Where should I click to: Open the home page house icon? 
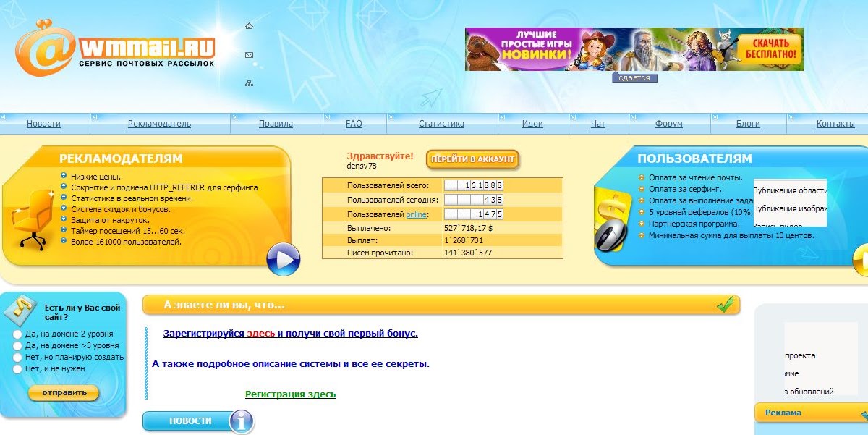tap(249, 26)
